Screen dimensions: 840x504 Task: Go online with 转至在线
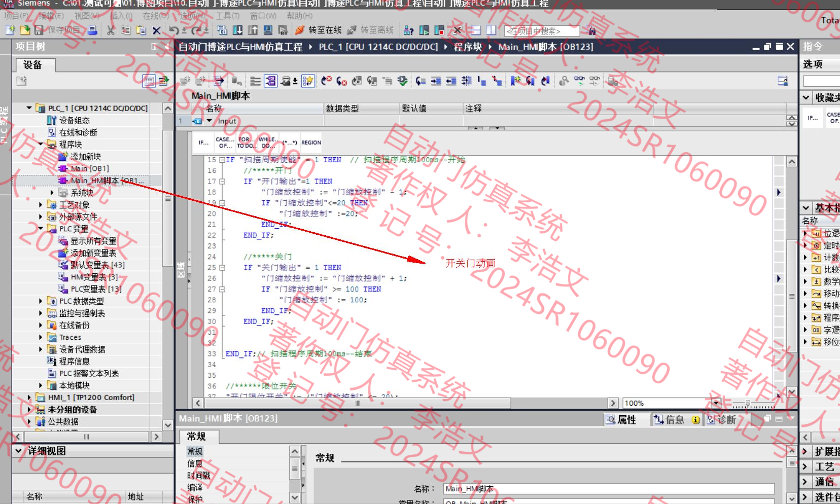click(318, 30)
